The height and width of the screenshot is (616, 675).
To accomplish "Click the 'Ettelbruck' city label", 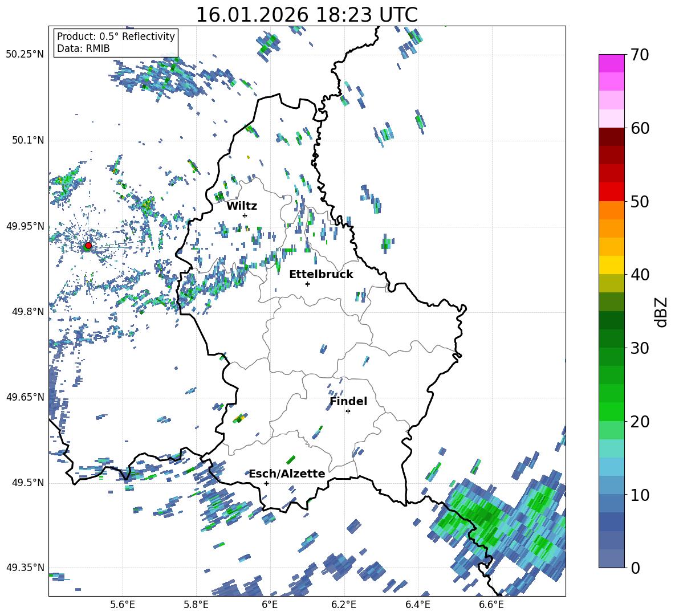I will [321, 275].
